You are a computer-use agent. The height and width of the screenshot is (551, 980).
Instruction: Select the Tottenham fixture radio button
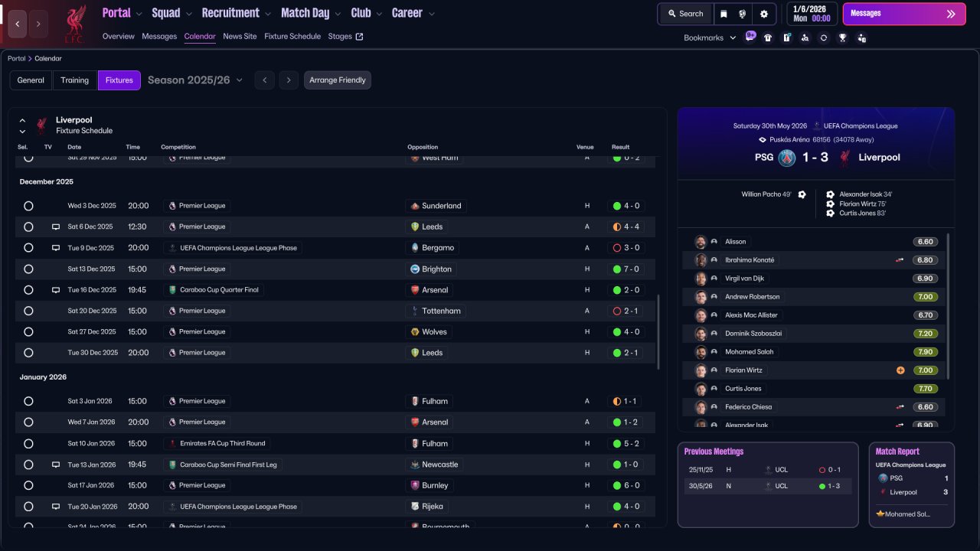click(x=28, y=311)
